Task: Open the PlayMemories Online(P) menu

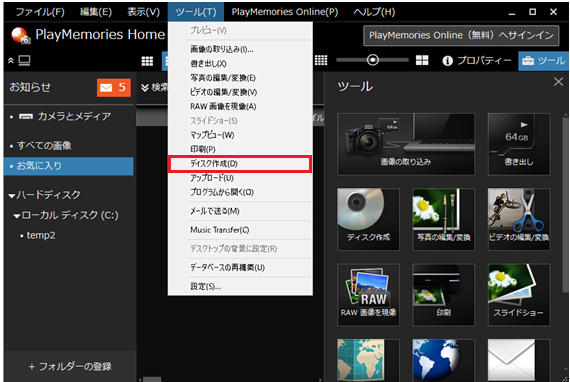Action: pyautogui.click(x=285, y=12)
